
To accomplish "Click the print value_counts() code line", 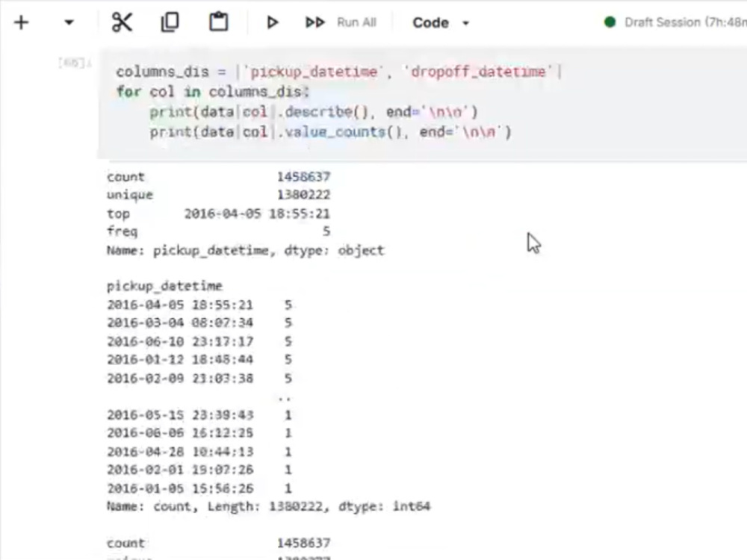I will pyautogui.click(x=330, y=132).
